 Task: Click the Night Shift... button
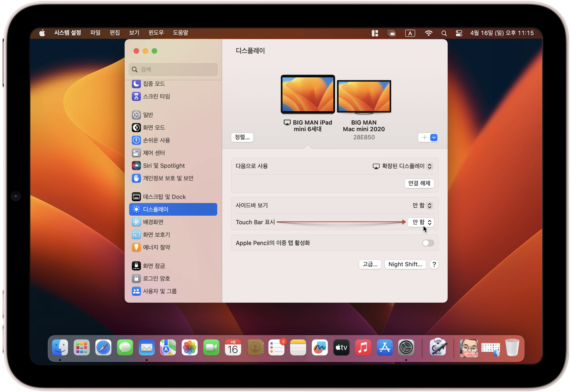[x=405, y=264]
